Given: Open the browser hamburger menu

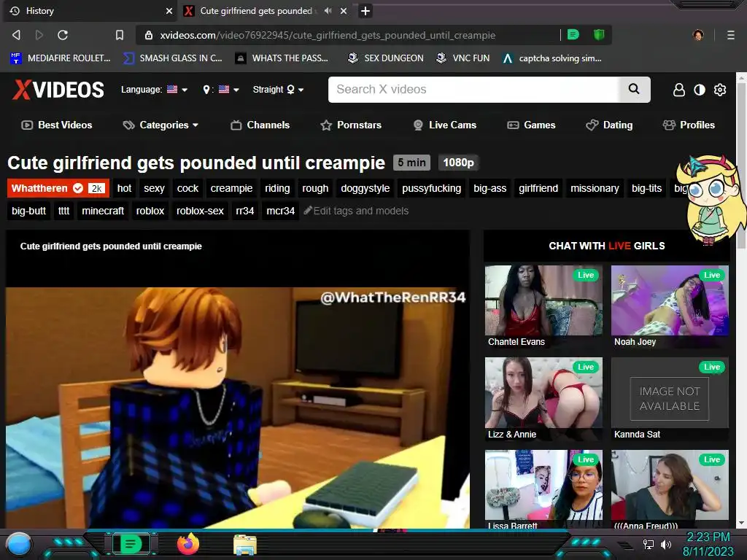Looking at the screenshot, I should (x=730, y=35).
